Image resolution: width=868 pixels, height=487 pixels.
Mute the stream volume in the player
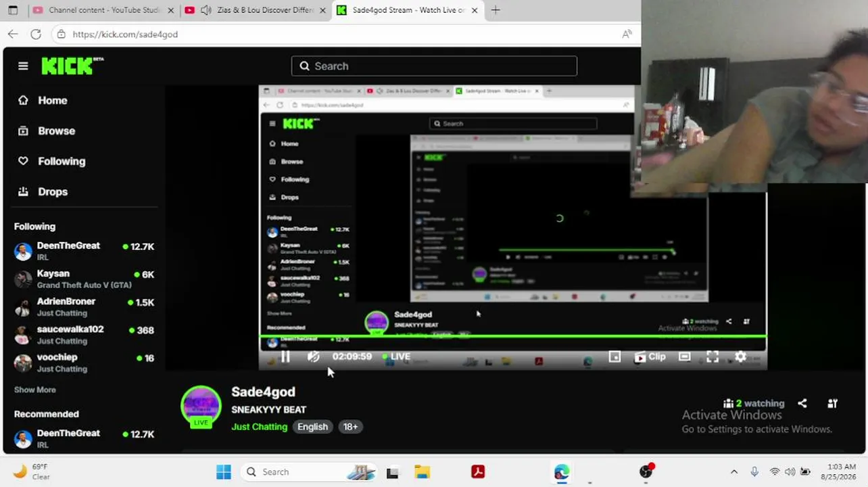click(x=313, y=356)
